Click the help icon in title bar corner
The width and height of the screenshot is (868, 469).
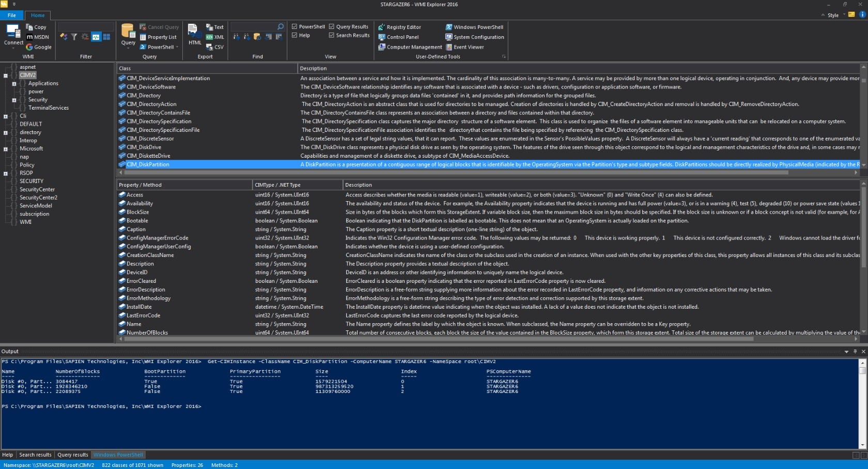pos(862,14)
